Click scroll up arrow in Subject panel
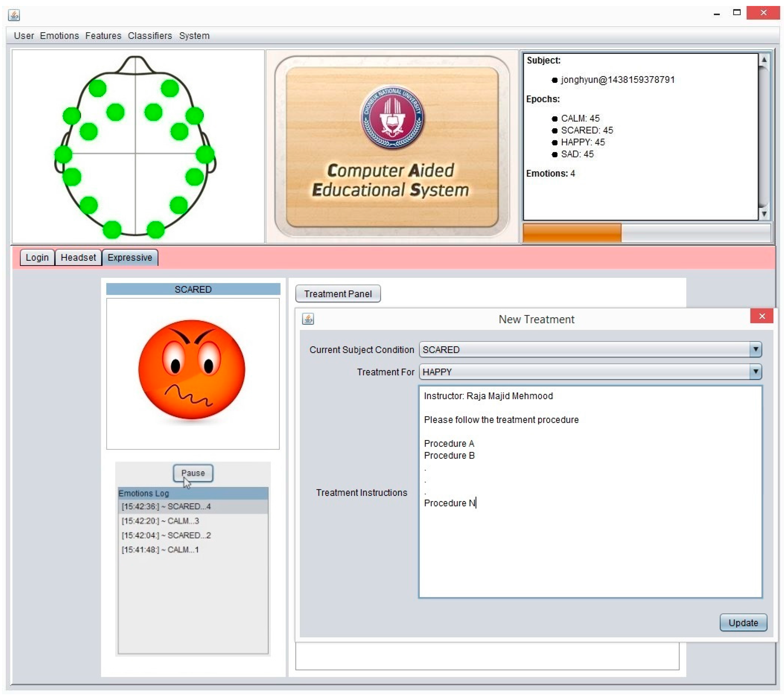Viewport: 784px width, 696px height. point(764,60)
